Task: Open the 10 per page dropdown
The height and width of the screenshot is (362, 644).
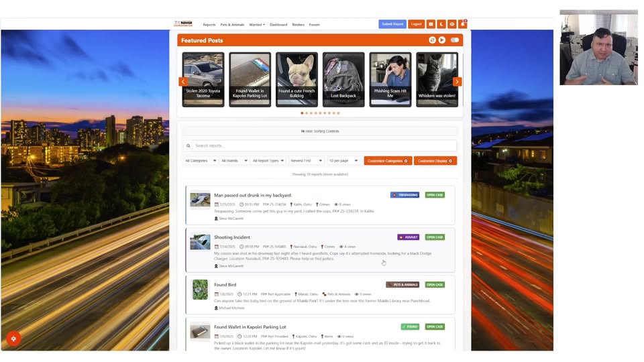Action: click(343, 161)
